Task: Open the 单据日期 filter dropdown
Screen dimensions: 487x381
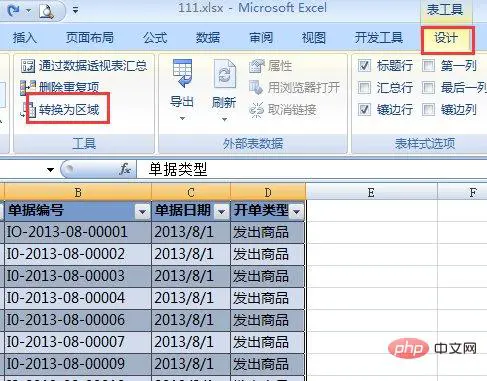Action: pos(221,211)
